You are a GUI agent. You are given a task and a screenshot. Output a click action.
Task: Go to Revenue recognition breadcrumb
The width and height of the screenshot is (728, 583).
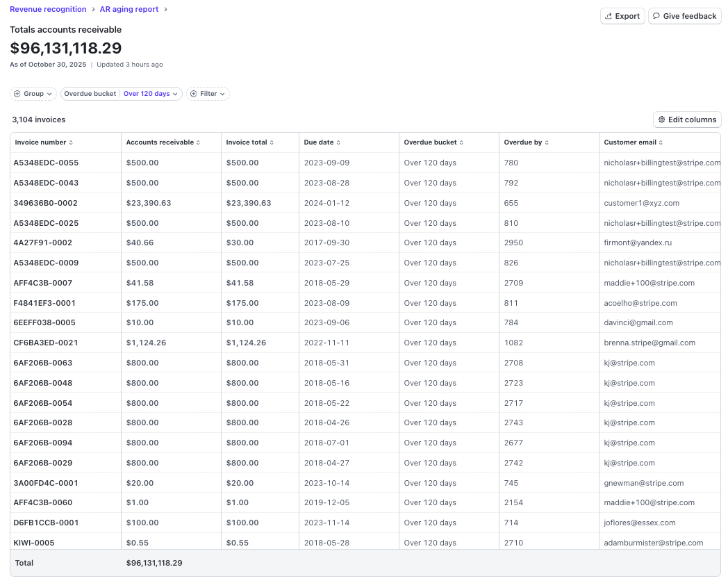[x=48, y=9]
